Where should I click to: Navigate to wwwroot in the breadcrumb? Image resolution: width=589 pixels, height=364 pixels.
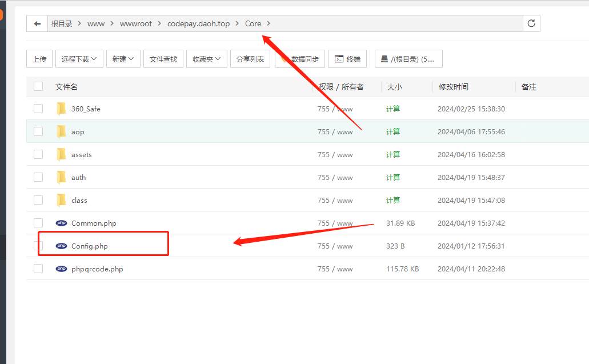point(136,23)
